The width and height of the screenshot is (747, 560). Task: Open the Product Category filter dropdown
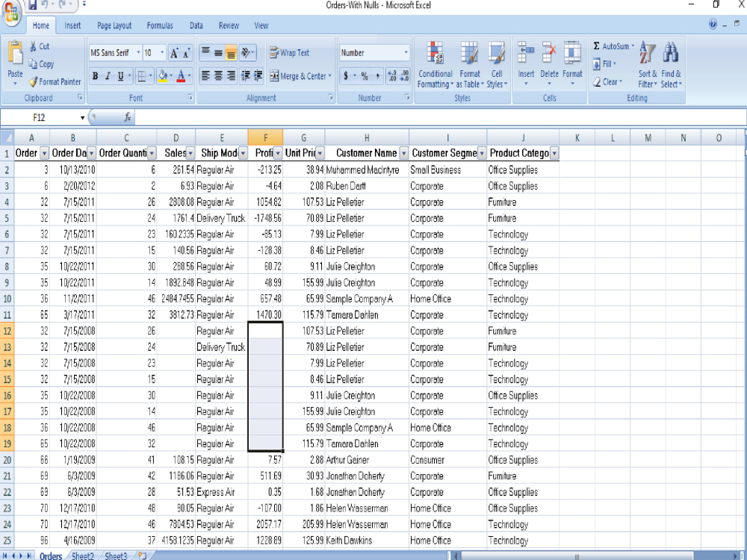[x=554, y=153]
